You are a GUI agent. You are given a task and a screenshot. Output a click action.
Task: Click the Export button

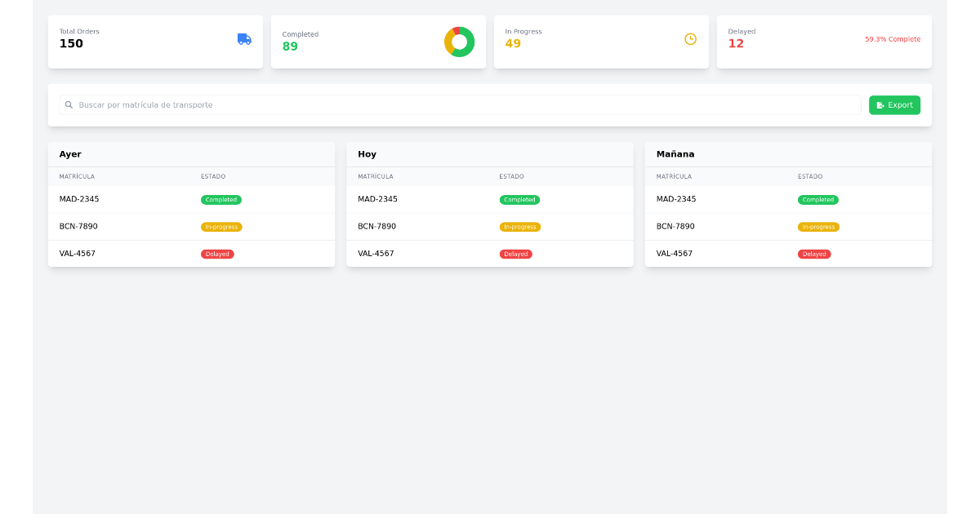(x=894, y=104)
